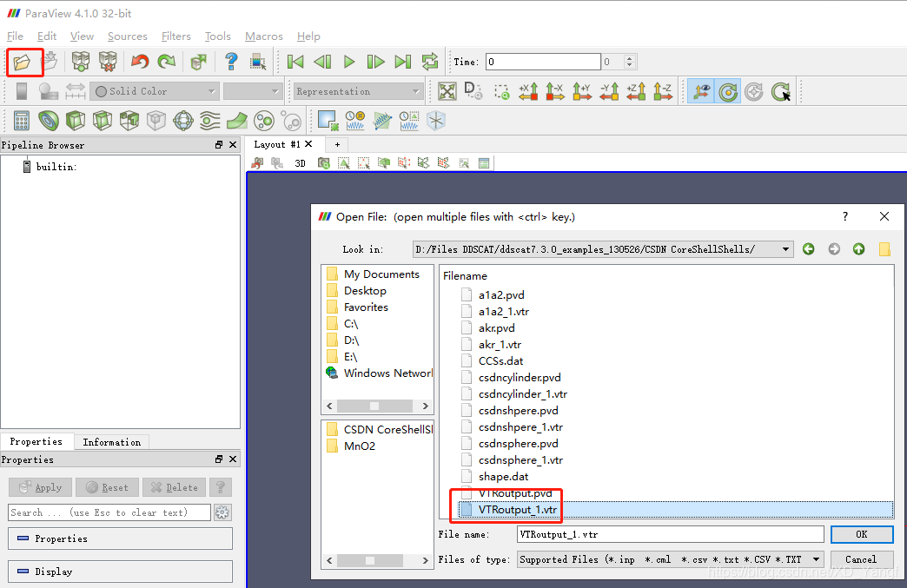Select the shape.dat file

click(503, 477)
